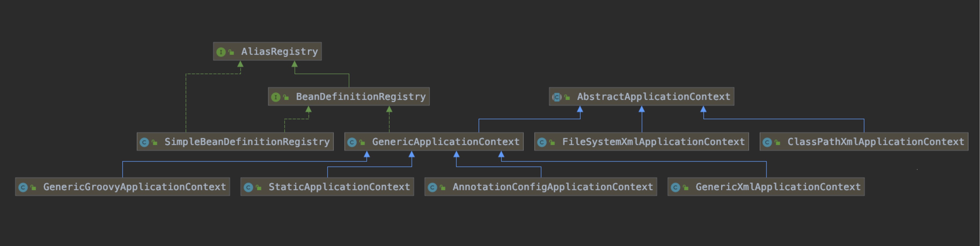This screenshot has height=246, width=980.
Task: Click the class icon of GenericXmlApplicationContext
Action: [675, 187]
